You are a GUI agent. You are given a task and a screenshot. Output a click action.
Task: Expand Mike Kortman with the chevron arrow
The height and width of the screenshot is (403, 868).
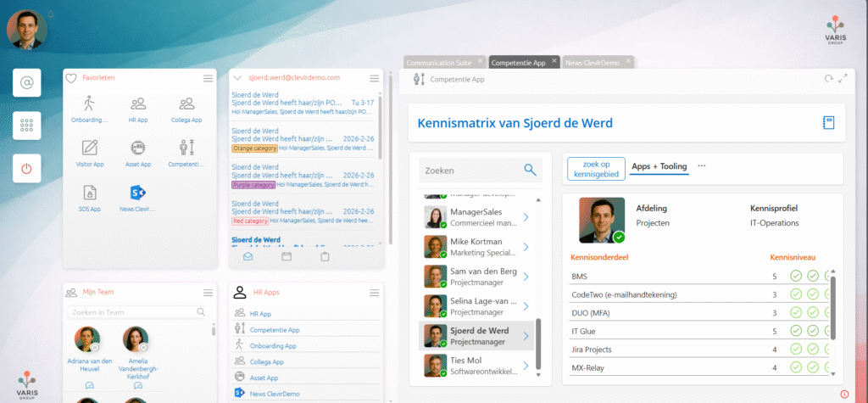(x=526, y=246)
